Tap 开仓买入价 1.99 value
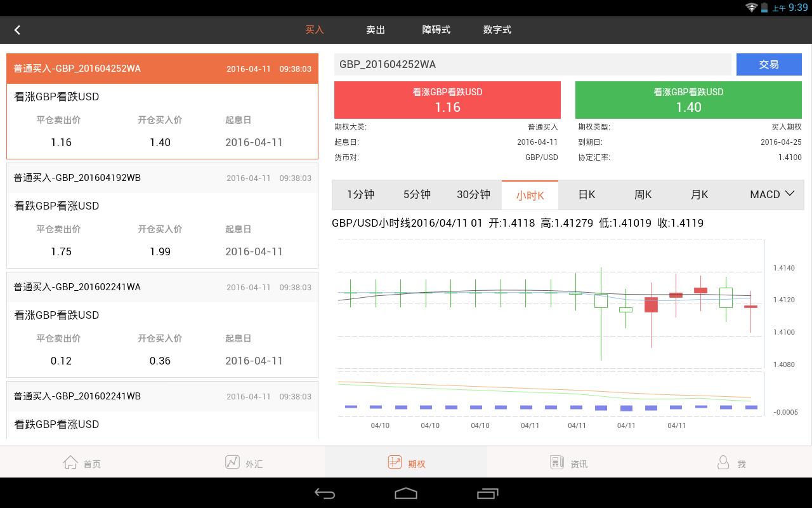 160,251
